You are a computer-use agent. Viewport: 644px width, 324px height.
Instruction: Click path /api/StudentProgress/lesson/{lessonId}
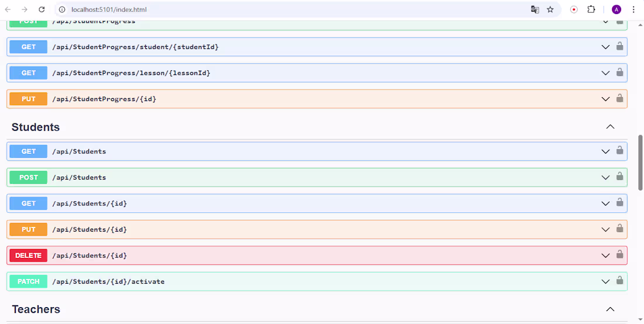[x=131, y=73]
